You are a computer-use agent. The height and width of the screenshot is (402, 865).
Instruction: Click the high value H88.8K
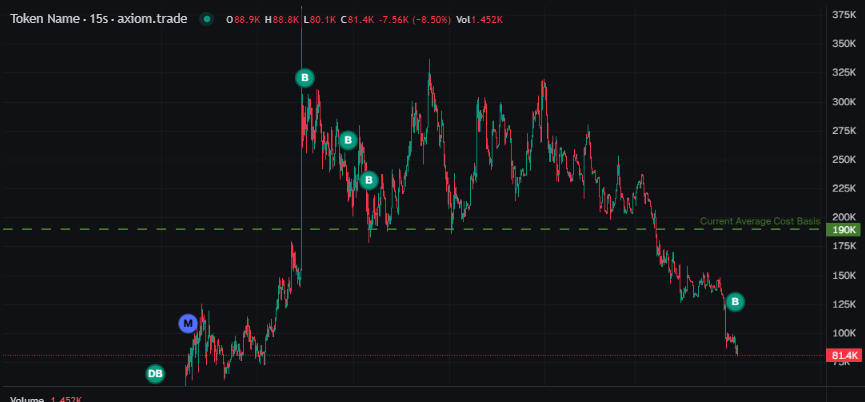[x=282, y=20]
